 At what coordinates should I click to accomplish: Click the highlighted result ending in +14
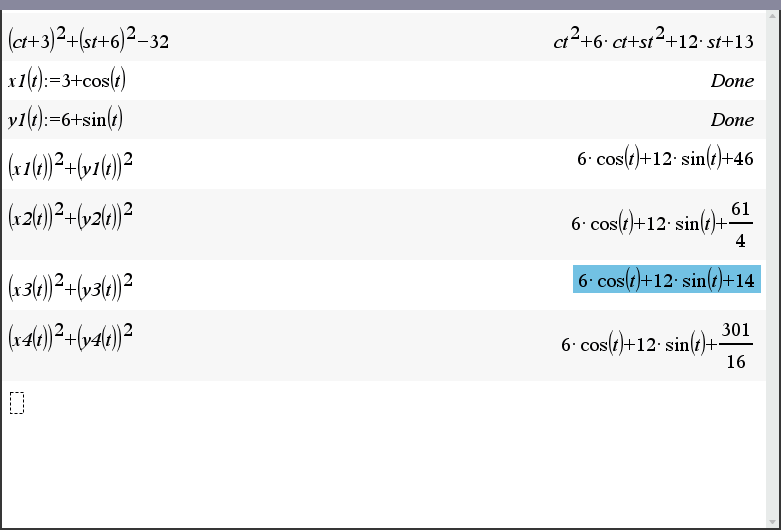point(666,279)
